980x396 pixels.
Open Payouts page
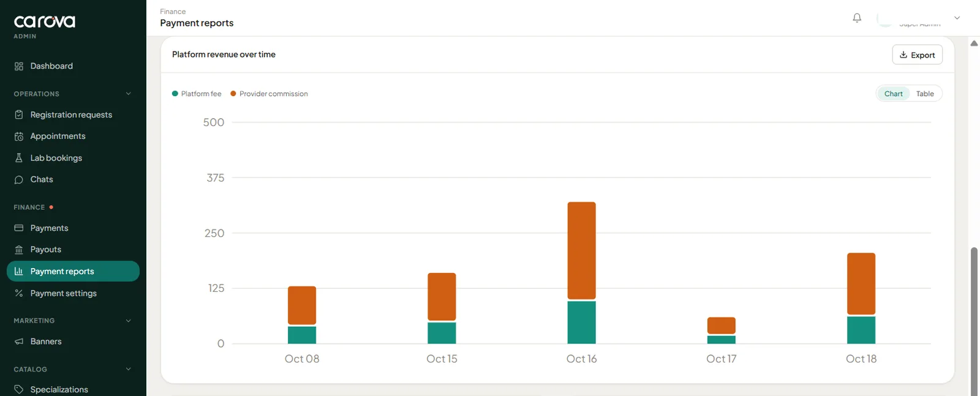click(x=73, y=250)
